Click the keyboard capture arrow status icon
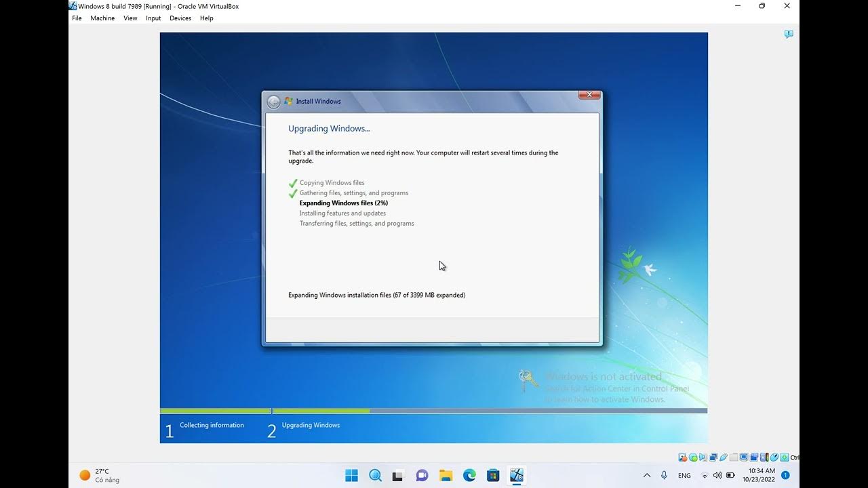This screenshot has width=868, height=488. pos(785,457)
